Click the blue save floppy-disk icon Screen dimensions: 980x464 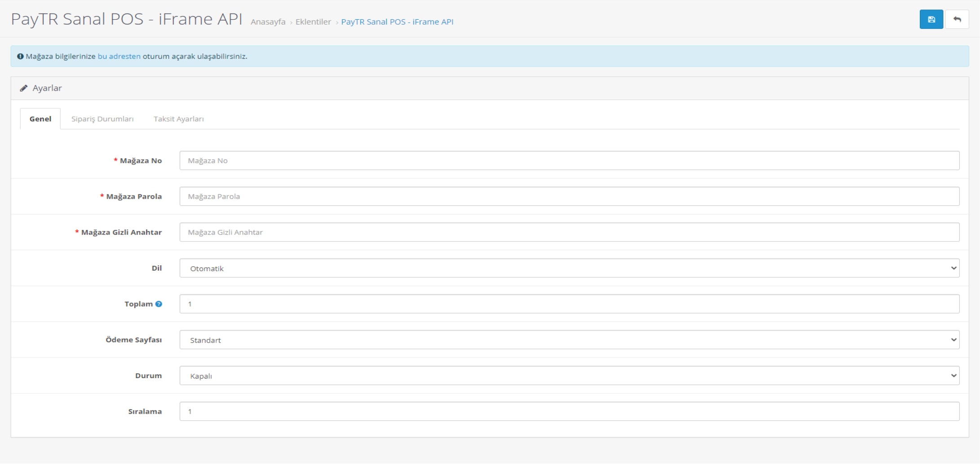[x=931, y=19]
